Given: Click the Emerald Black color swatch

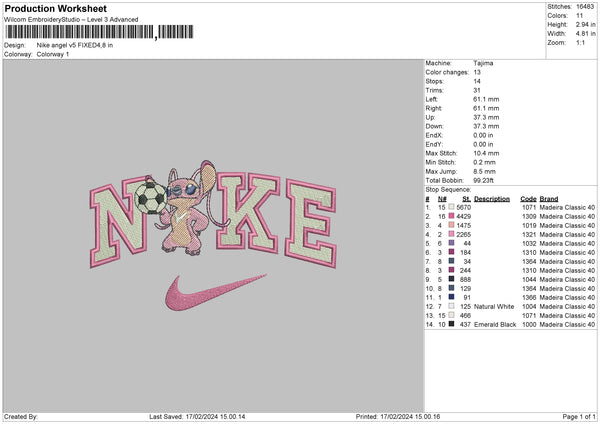Looking at the screenshot, I should tap(452, 324).
